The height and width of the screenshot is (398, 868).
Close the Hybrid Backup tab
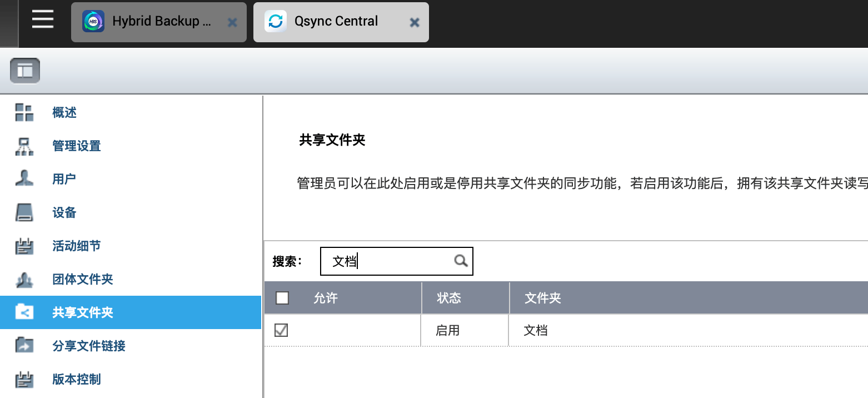coord(232,22)
